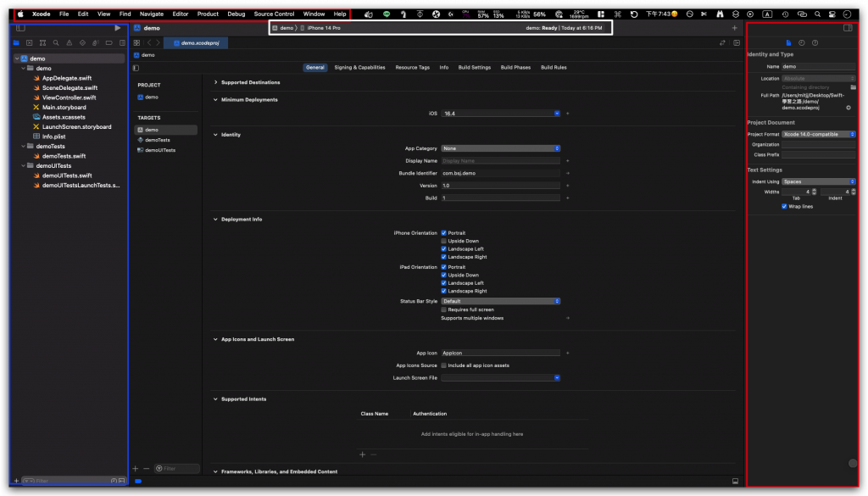Collapse the Minimum Deployments section
This screenshot has width=868, height=496.
pyautogui.click(x=215, y=100)
